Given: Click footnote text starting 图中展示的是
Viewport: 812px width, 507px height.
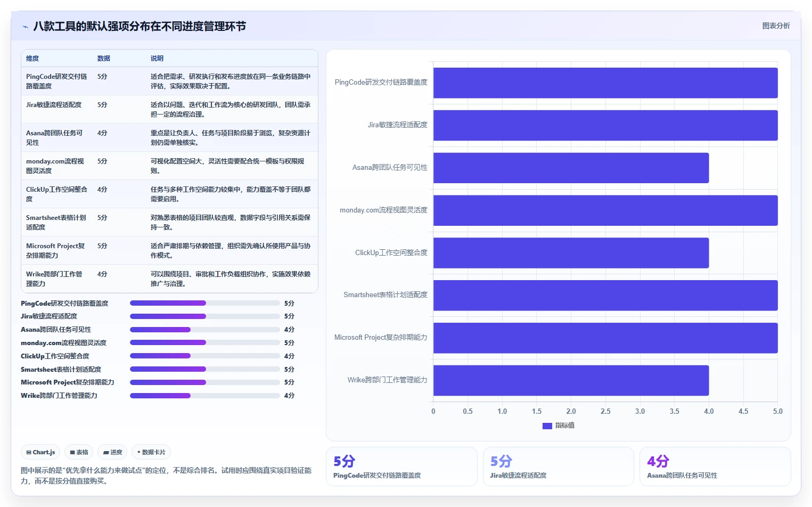Looking at the screenshot, I should 166,476.
